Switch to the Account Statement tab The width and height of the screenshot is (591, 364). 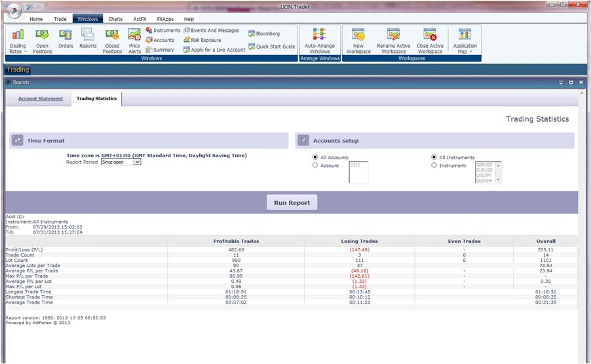[x=41, y=99]
